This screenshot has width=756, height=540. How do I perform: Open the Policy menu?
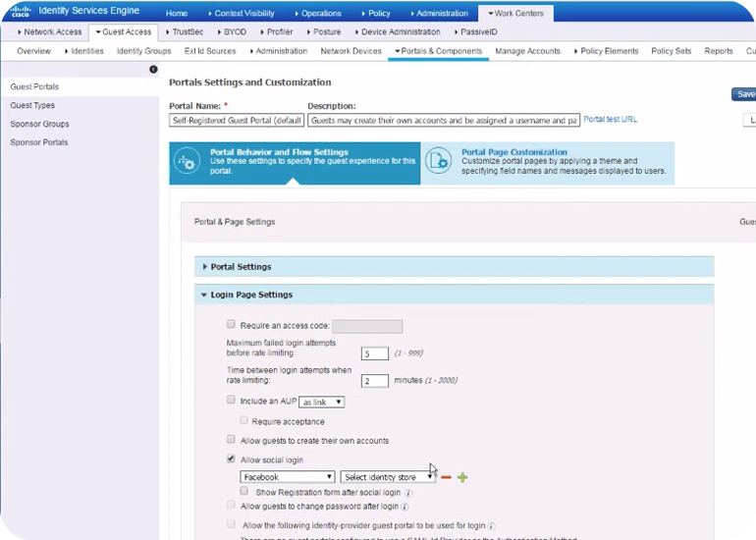(x=376, y=14)
